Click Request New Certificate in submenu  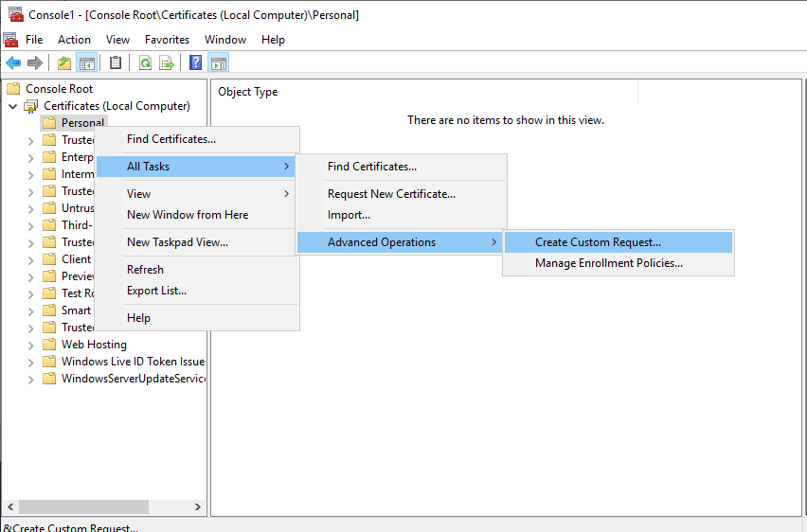(x=391, y=194)
